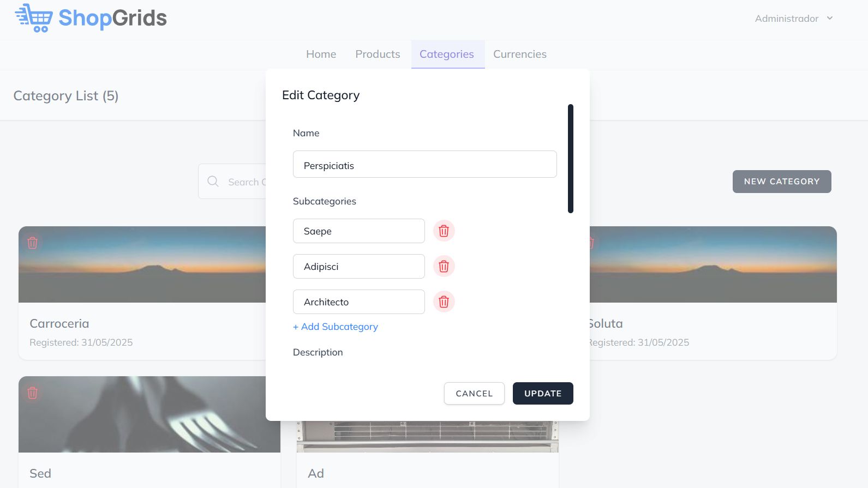
Task: Open the Products tab
Action: tap(378, 54)
